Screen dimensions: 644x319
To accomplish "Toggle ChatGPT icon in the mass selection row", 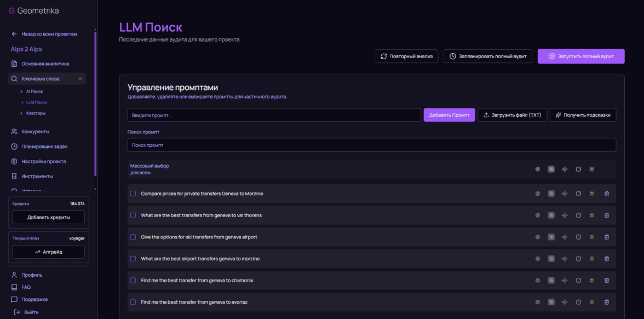I will coord(537,169).
